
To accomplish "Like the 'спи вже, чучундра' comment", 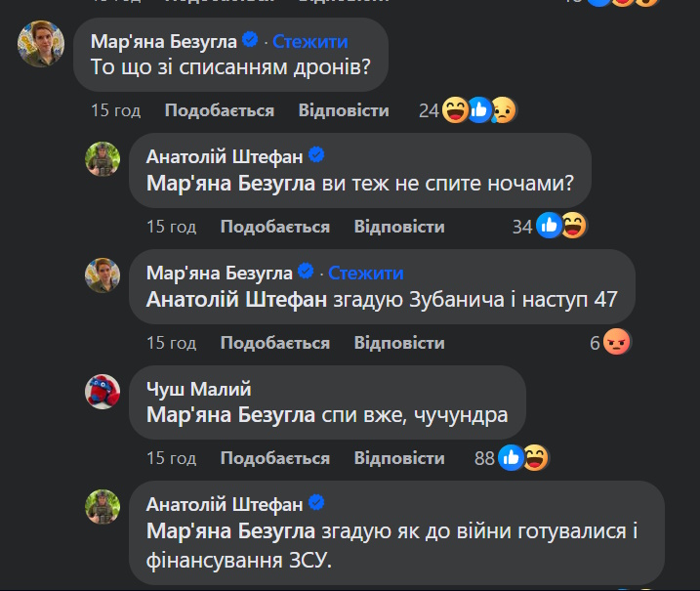I will (x=274, y=458).
